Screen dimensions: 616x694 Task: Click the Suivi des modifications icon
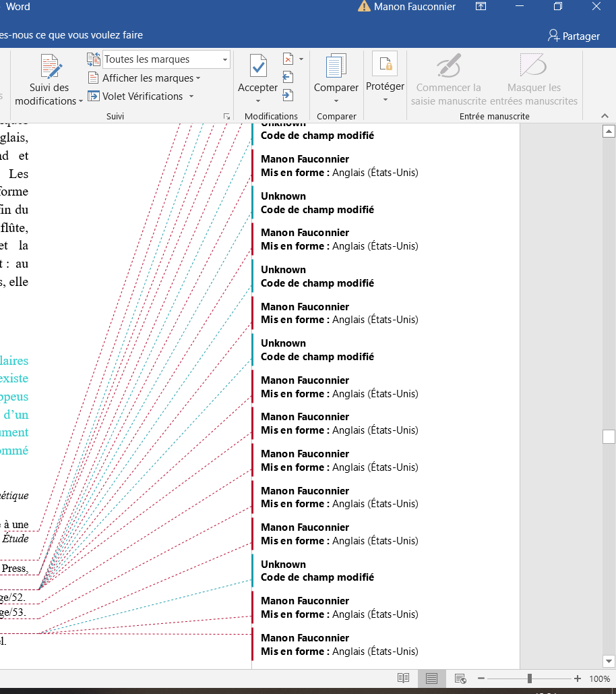(x=51, y=66)
